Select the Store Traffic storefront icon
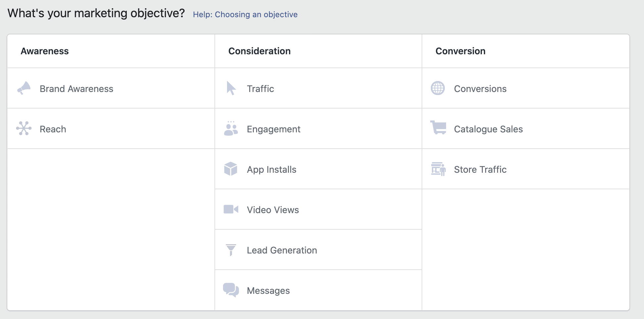 438,169
